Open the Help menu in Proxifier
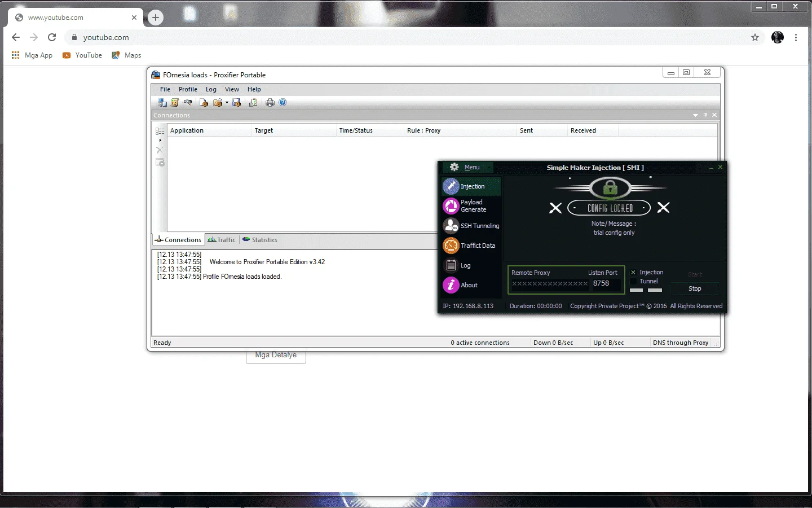Screen dimensions: 812x508 [254, 89]
